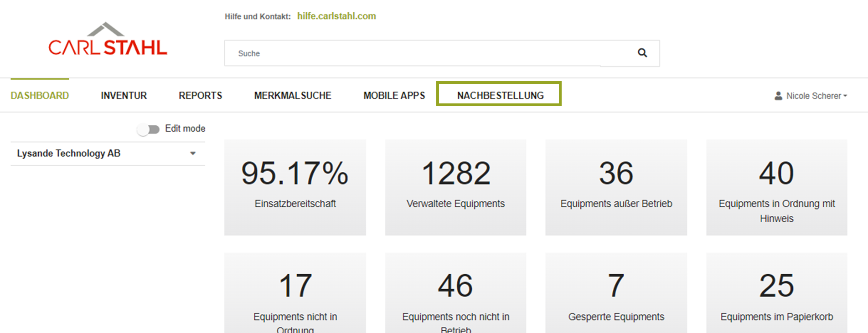Open the hilfe.carlstahl.com help link
This screenshot has width=868, height=333.
336,16
